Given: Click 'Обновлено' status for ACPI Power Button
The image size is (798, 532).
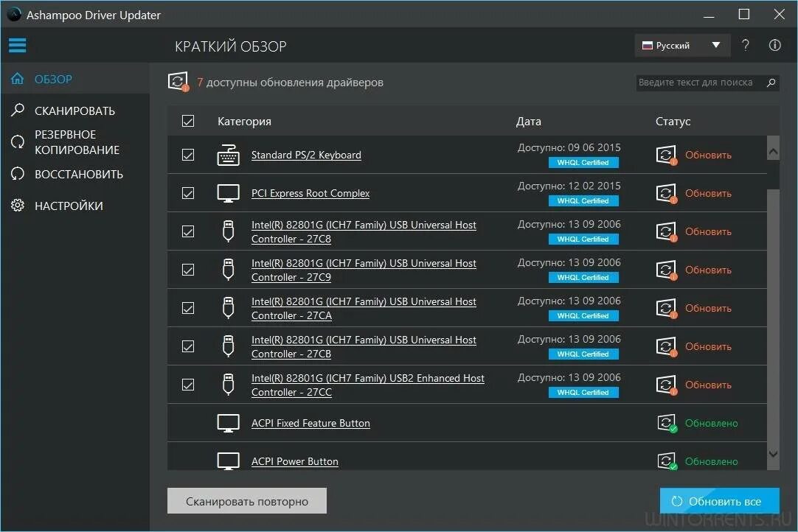Looking at the screenshot, I should click(x=711, y=461).
